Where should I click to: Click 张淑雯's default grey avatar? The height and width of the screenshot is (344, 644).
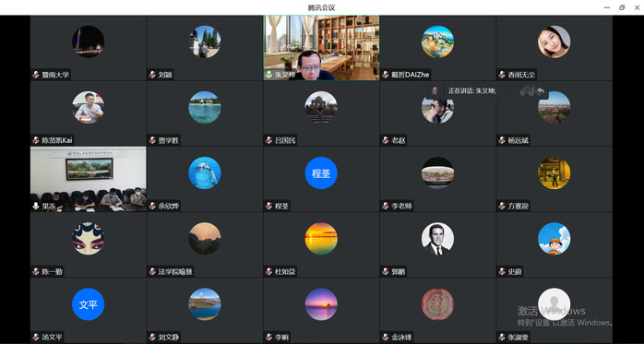pyautogui.click(x=555, y=304)
